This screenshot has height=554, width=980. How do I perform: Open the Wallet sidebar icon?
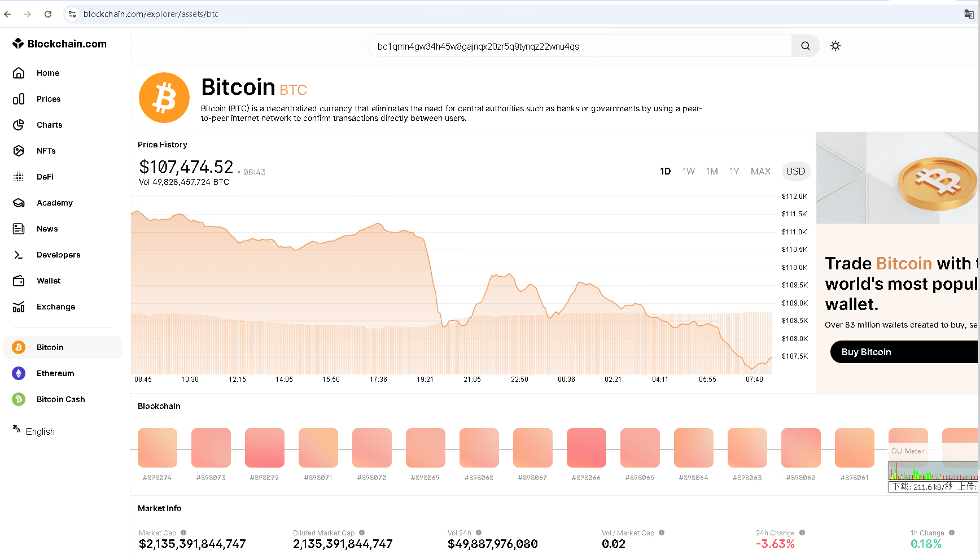(19, 281)
